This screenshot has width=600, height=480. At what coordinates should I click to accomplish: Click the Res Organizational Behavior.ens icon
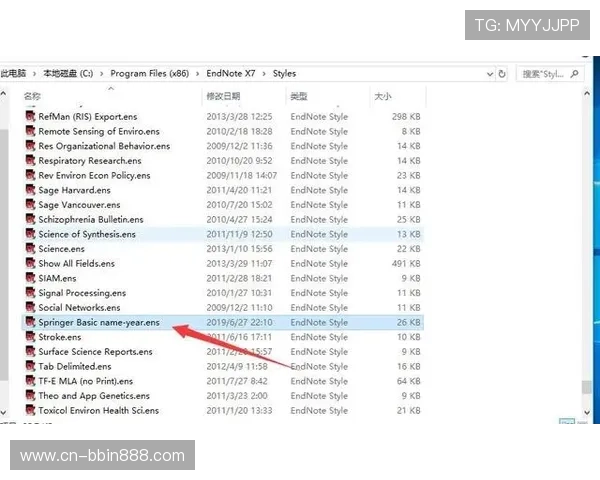[x=31, y=145]
